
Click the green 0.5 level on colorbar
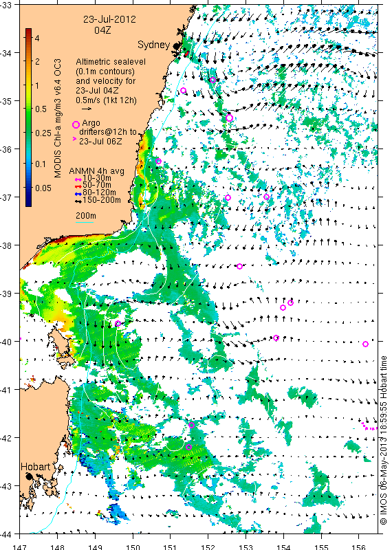click(x=29, y=109)
